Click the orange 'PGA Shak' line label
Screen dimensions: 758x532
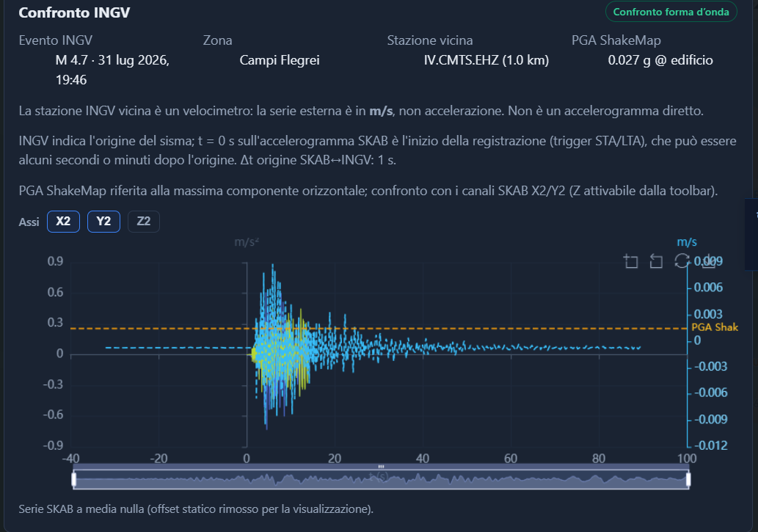[715, 327]
